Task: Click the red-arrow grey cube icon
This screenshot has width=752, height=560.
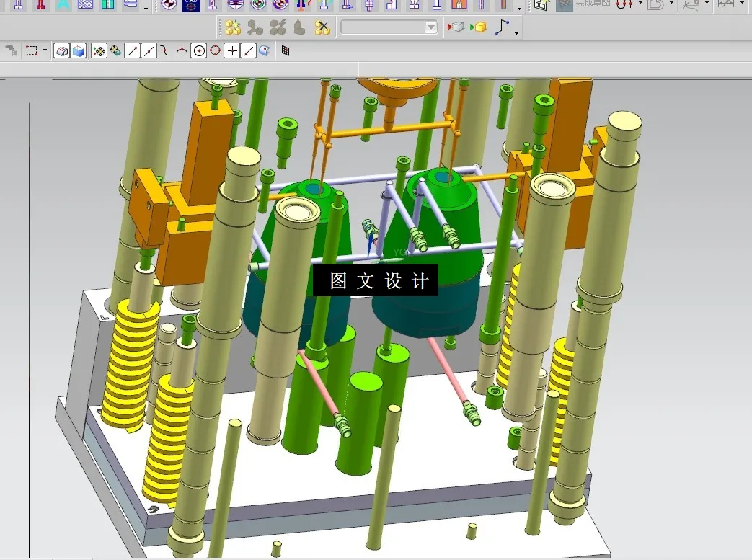Action: pyautogui.click(x=455, y=27)
